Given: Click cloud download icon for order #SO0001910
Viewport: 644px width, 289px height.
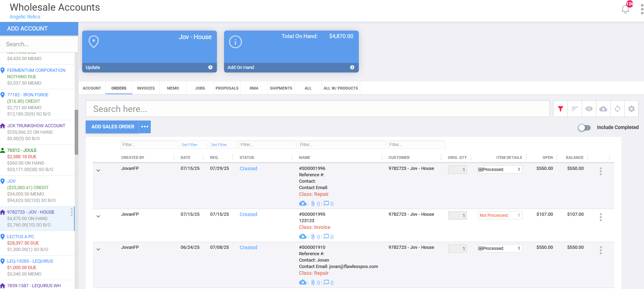Looking at the screenshot, I should point(303,282).
